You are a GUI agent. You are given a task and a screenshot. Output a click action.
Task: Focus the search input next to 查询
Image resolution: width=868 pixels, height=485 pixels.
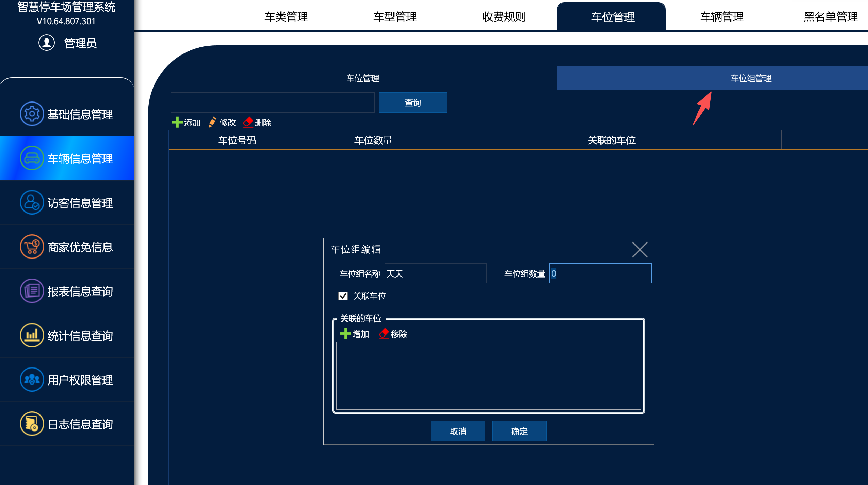coord(272,103)
